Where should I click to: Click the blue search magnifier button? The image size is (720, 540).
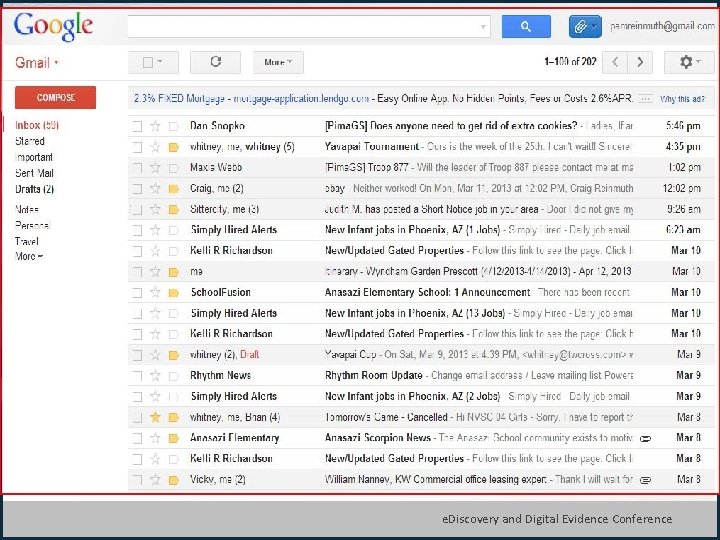(x=526, y=27)
